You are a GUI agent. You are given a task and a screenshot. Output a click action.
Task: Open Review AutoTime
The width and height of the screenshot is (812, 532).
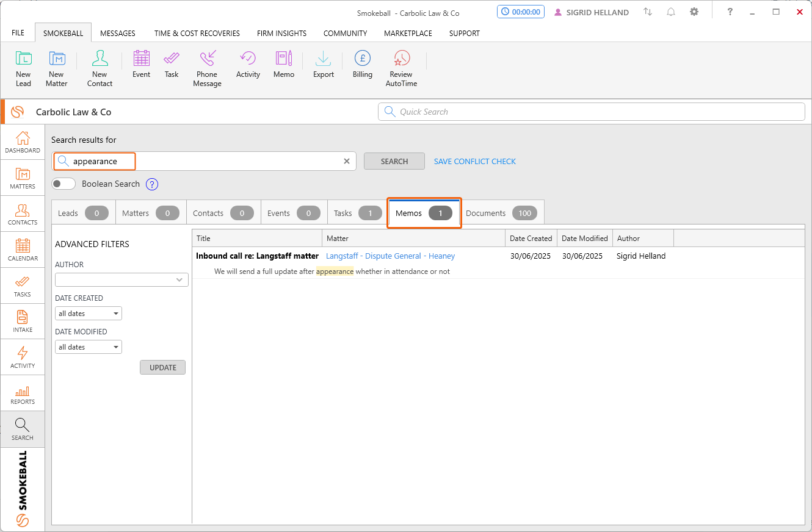(401, 68)
